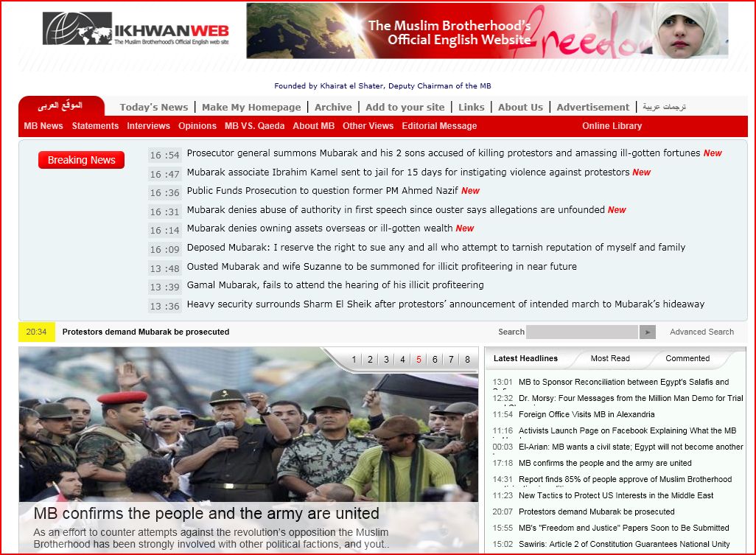
Task: Read story on prosecutor summoning Mubarak
Action: (x=443, y=153)
